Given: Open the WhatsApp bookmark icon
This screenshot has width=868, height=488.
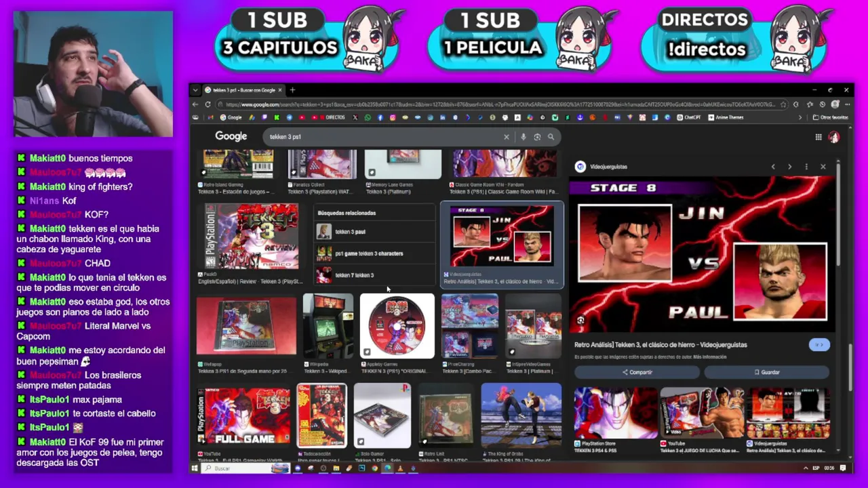Looking at the screenshot, I should [368, 117].
